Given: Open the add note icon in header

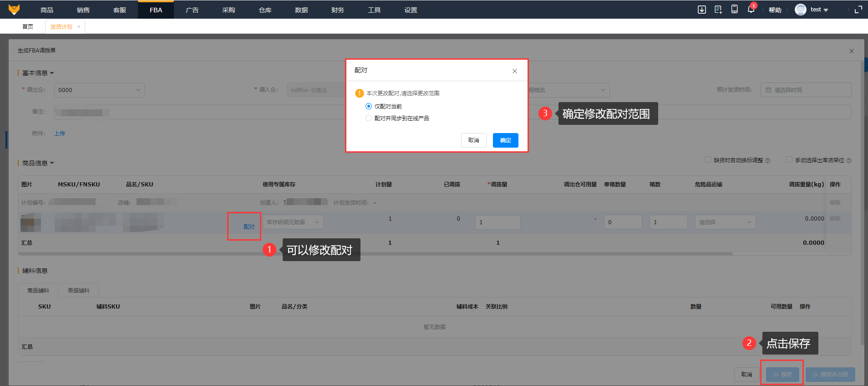Looking at the screenshot, I should coord(718,10).
